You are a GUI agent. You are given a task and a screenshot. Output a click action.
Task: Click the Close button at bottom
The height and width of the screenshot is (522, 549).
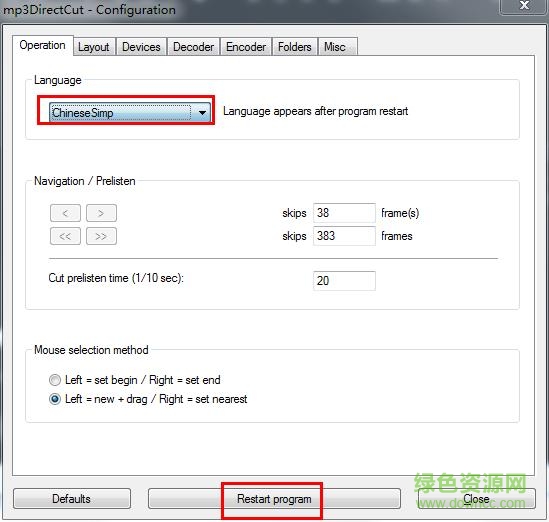click(x=477, y=499)
